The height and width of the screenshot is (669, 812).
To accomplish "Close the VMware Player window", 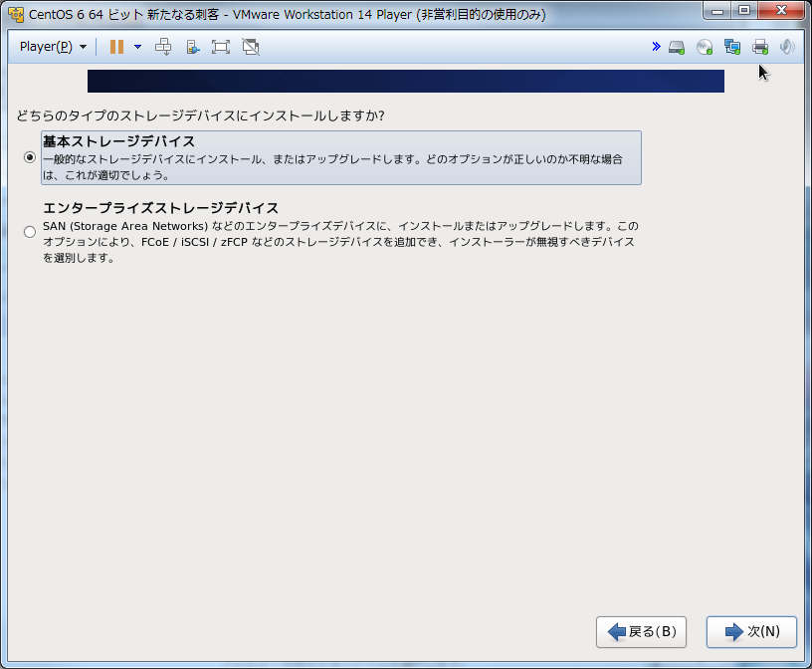I will click(x=781, y=11).
